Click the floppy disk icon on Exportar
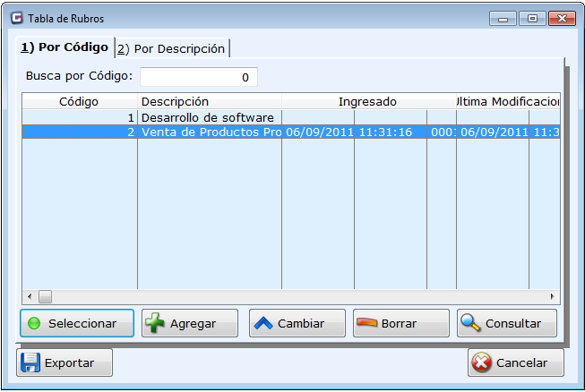Screen dimensions: 585x392 tap(30, 363)
